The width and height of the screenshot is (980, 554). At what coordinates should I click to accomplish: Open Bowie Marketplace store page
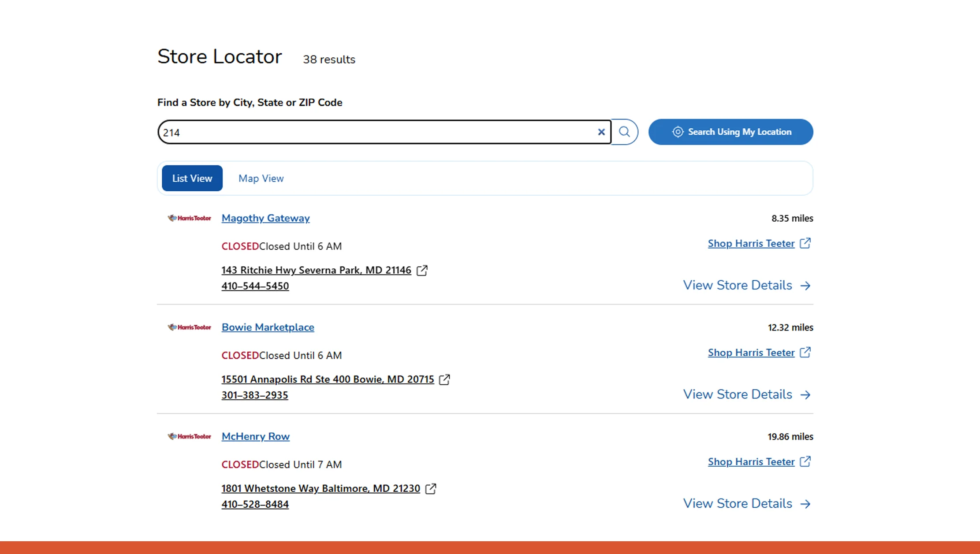[268, 327]
